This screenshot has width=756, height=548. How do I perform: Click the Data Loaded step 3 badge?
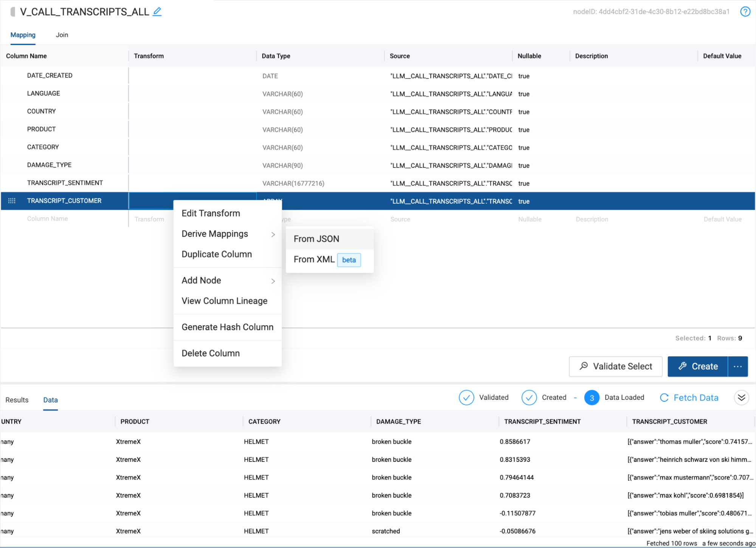pos(591,398)
